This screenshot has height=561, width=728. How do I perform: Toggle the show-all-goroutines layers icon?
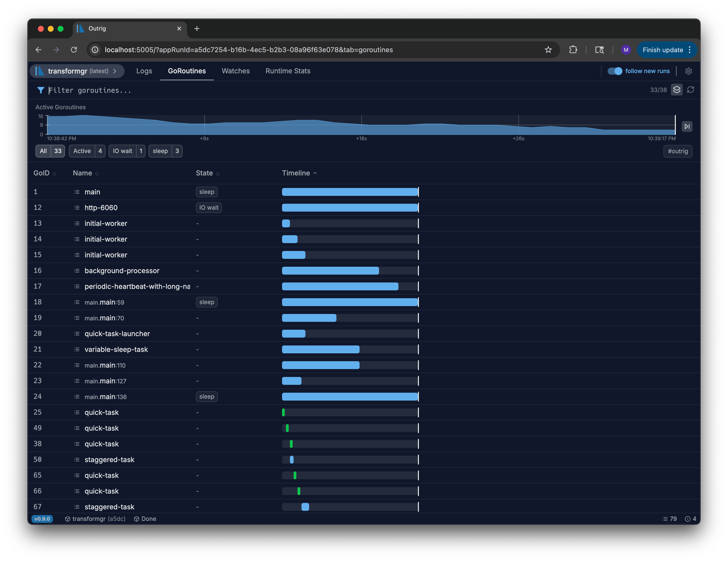click(676, 90)
